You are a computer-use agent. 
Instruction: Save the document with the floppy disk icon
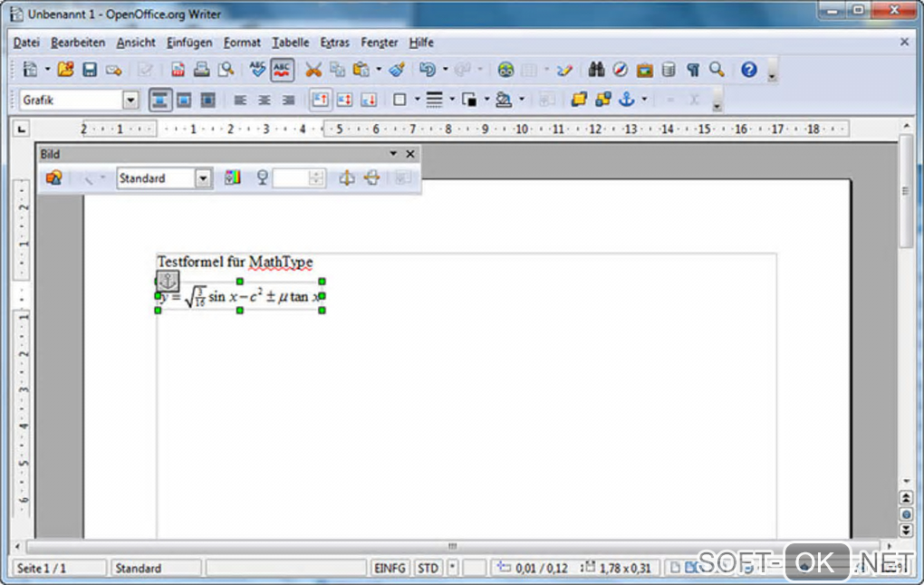tap(90, 70)
